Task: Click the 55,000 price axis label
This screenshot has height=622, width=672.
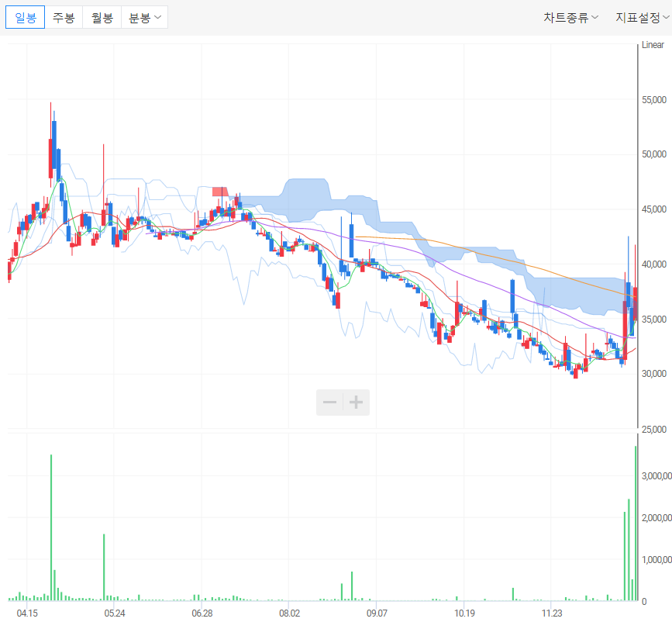Action: point(654,100)
